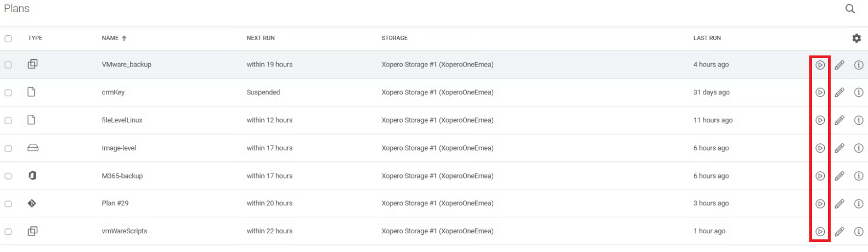Open the plans search magnifier
Viewport: 868px width, 252px height.
tap(850, 9)
